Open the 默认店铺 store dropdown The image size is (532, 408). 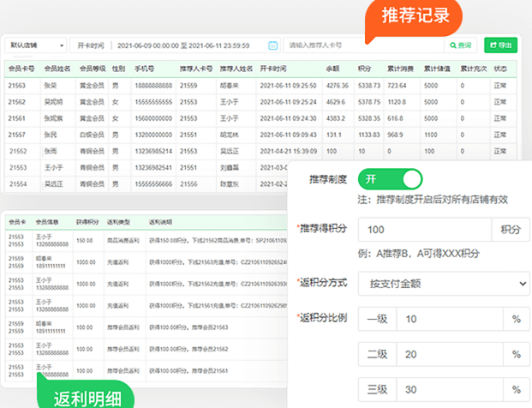35,45
